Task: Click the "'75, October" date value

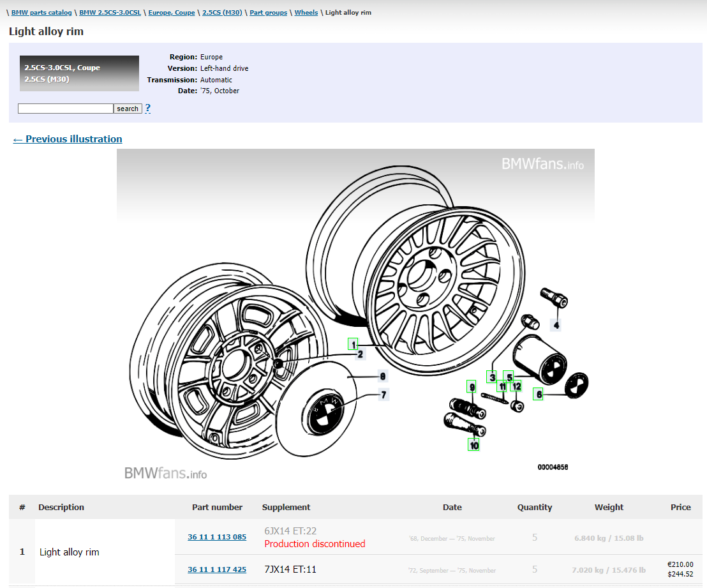Action: [x=220, y=91]
